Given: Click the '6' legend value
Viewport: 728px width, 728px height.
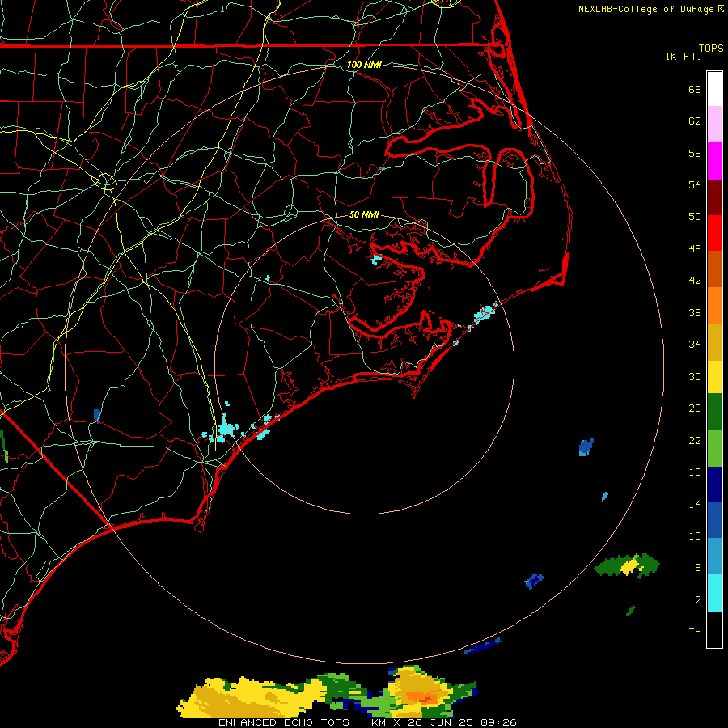Looking at the screenshot, I should pos(698,568).
